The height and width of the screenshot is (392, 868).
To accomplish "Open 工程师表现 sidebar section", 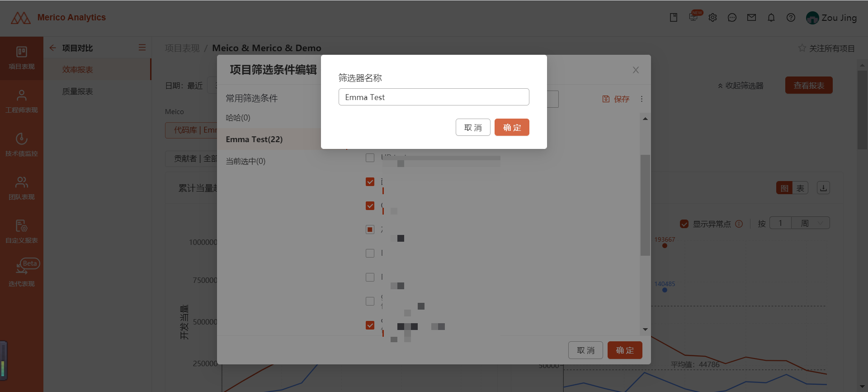I will coord(22,102).
